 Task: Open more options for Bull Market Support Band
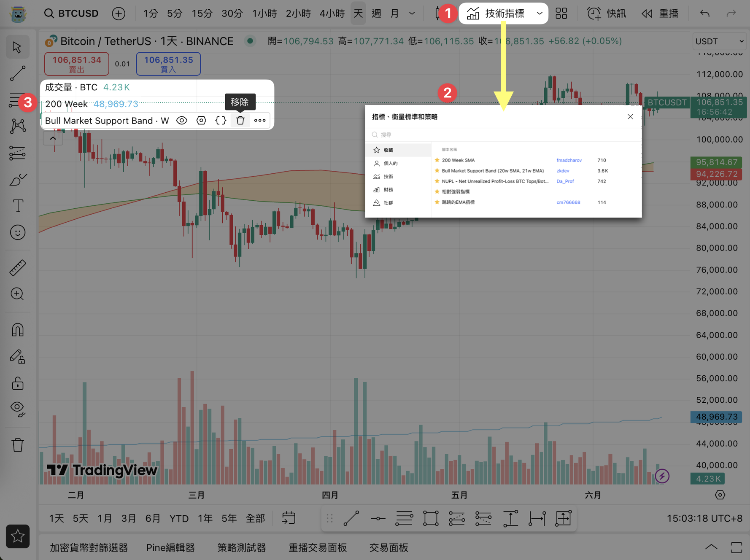[x=260, y=121]
